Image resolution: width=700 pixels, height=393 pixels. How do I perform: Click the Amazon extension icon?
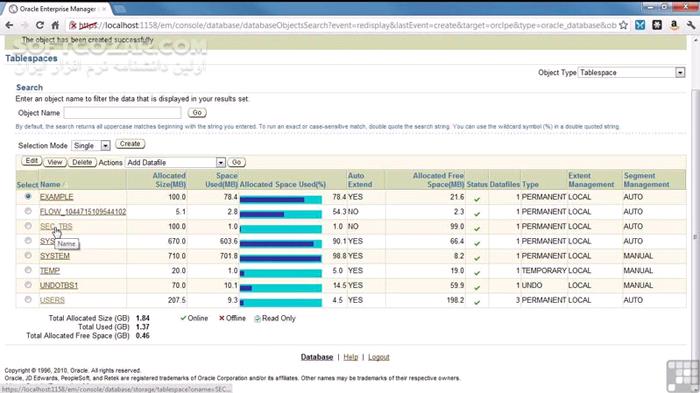(674, 25)
